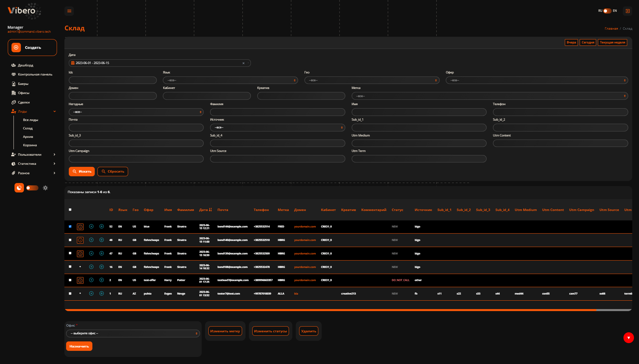Click the logout icon top right
Screen dimensions: 639x364
point(628,11)
